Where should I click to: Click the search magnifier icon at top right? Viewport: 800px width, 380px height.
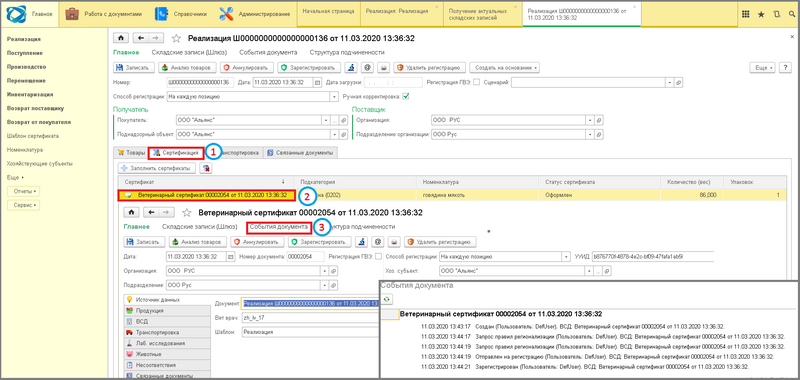click(x=792, y=14)
